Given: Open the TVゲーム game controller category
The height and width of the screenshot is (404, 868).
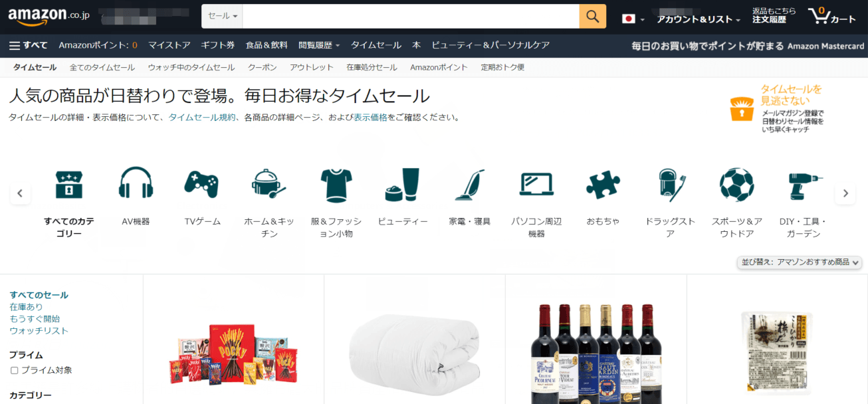Looking at the screenshot, I should (202, 185).
